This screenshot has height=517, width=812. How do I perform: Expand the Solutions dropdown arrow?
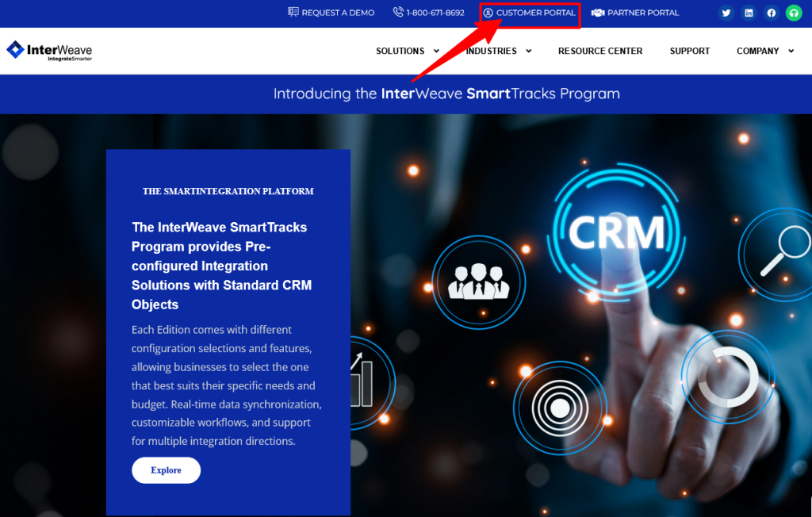[436, 51]
